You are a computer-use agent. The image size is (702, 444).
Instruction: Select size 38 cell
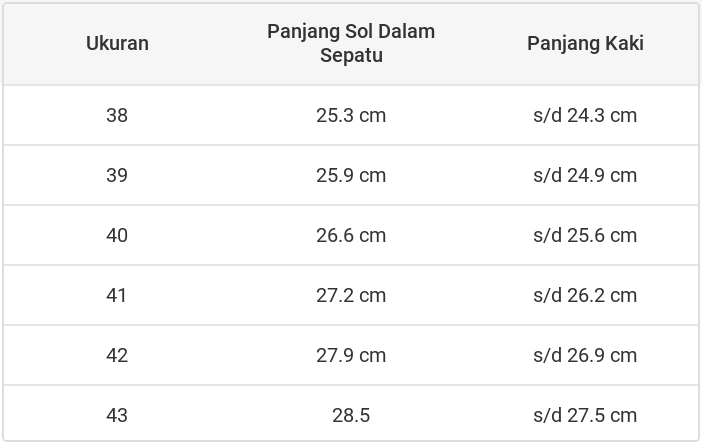[117, 115]
